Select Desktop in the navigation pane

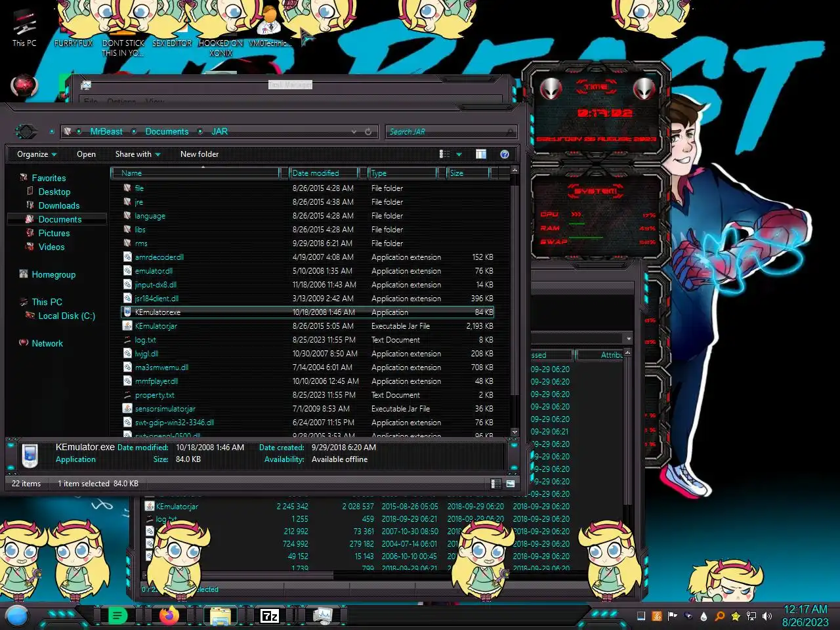click(54, 192)
